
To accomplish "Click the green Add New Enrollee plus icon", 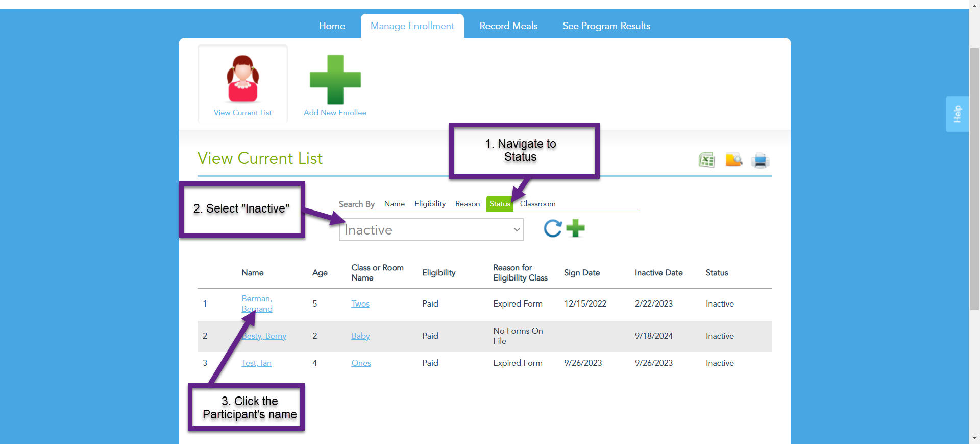I will click(335, 80).
